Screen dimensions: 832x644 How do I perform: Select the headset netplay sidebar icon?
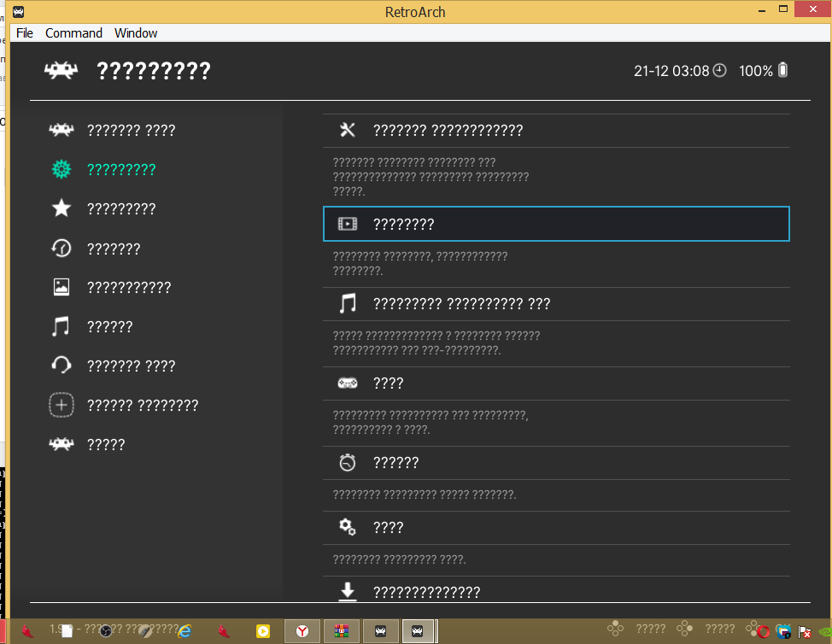point(62,366)
